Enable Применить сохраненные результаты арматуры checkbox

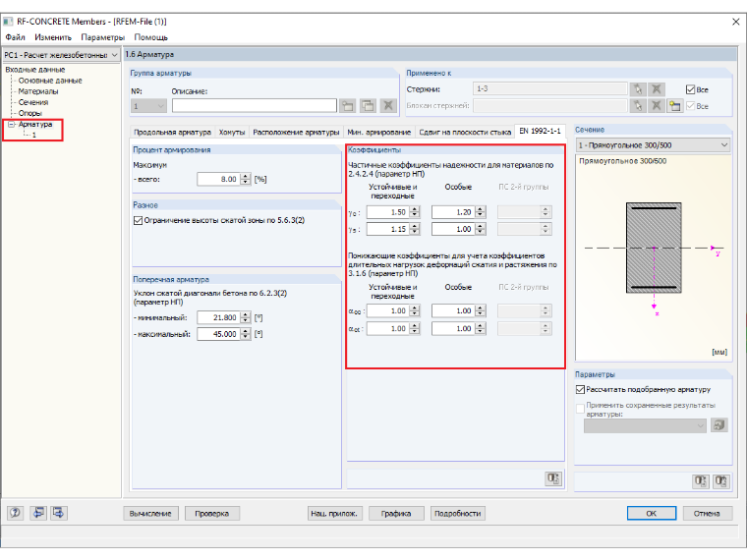580,408
